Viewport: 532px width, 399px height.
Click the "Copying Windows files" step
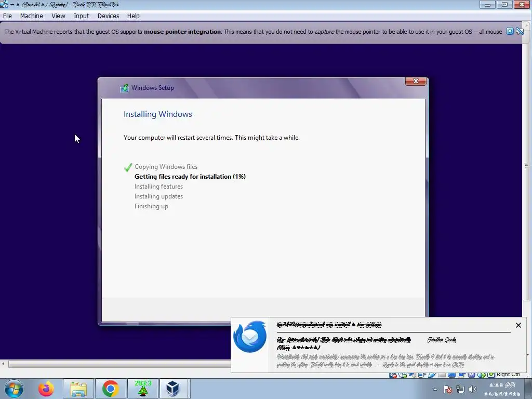pos(166,167)
